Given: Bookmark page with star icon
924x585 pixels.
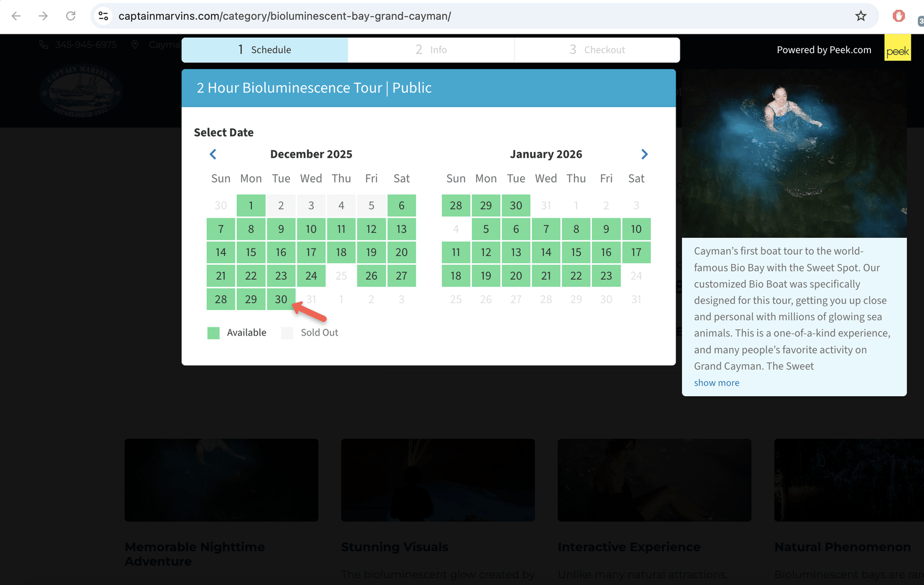Looking at the screenshot, I should pyautogui.click(x=860, y=16).
